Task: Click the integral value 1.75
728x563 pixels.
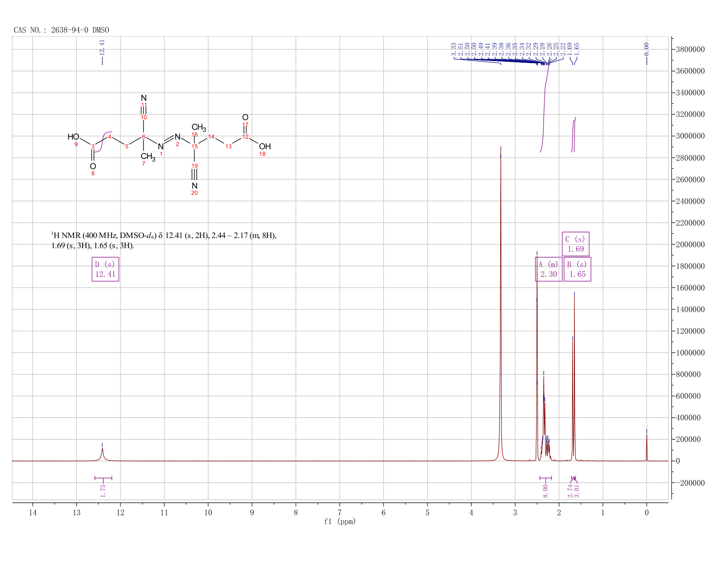Action: [103, 491]
